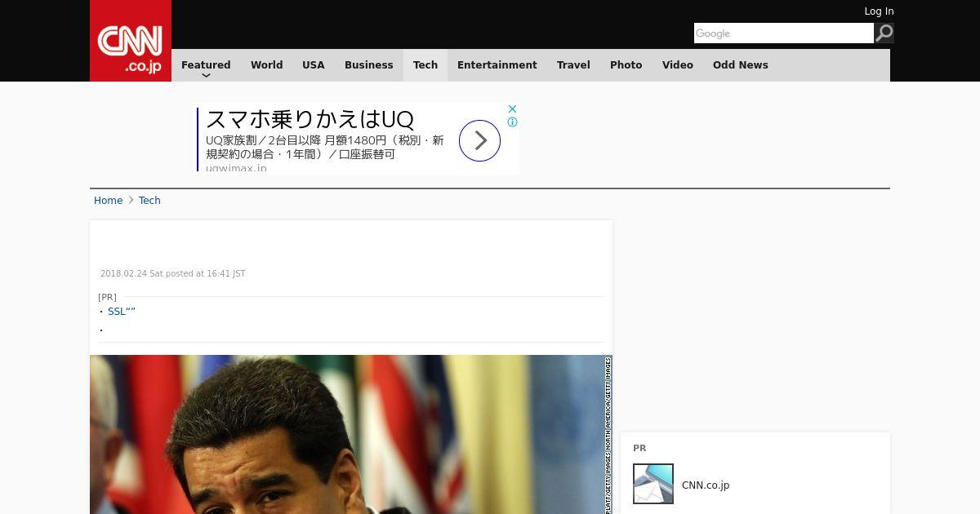
Task: Click the uqwimax.jp ad URL
Action: tap(236, 168)
